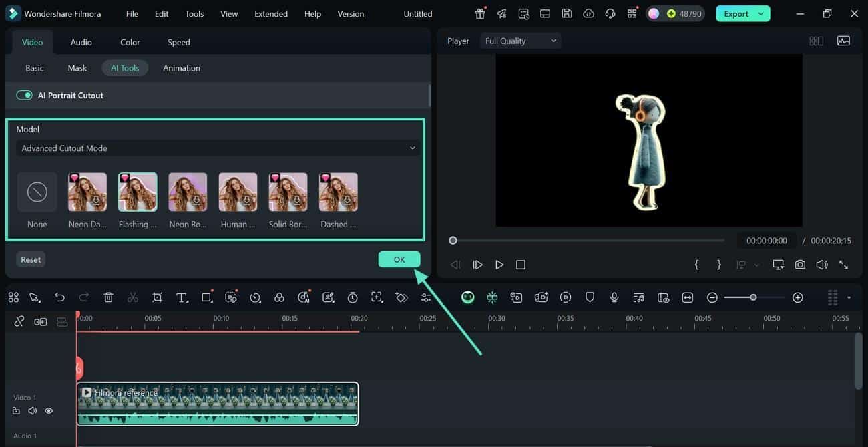The width and height of the screenshot is (868, 447).
Task: Add a Title with the Text tool
Action: click(182, 297)
